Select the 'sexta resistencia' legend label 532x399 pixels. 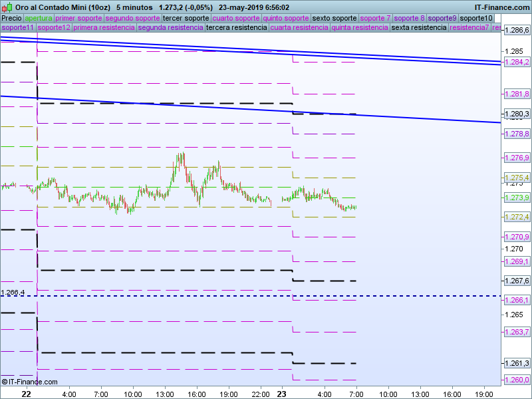(x=419, y=28)
